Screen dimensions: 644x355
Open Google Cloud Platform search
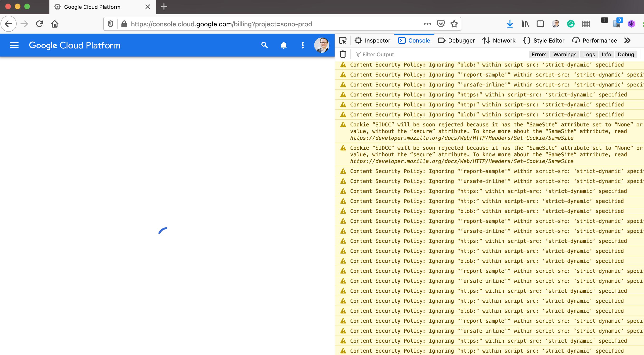264,45
